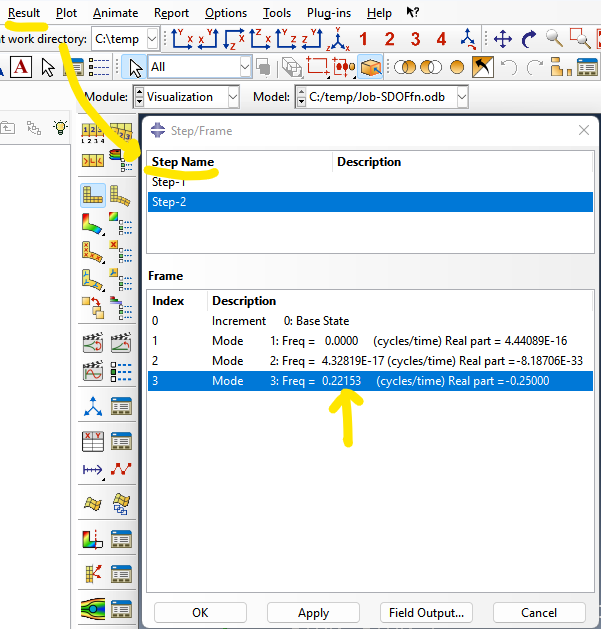
Task: Click the Step Name column header
Action: [240, 162]
